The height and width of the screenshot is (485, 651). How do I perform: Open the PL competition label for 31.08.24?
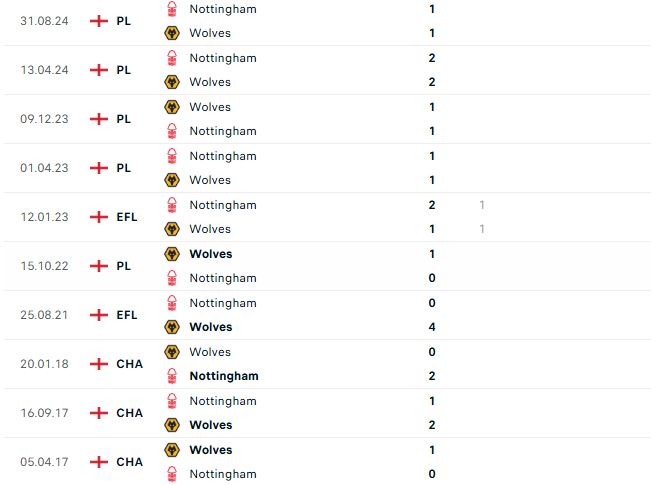(123, 21)
